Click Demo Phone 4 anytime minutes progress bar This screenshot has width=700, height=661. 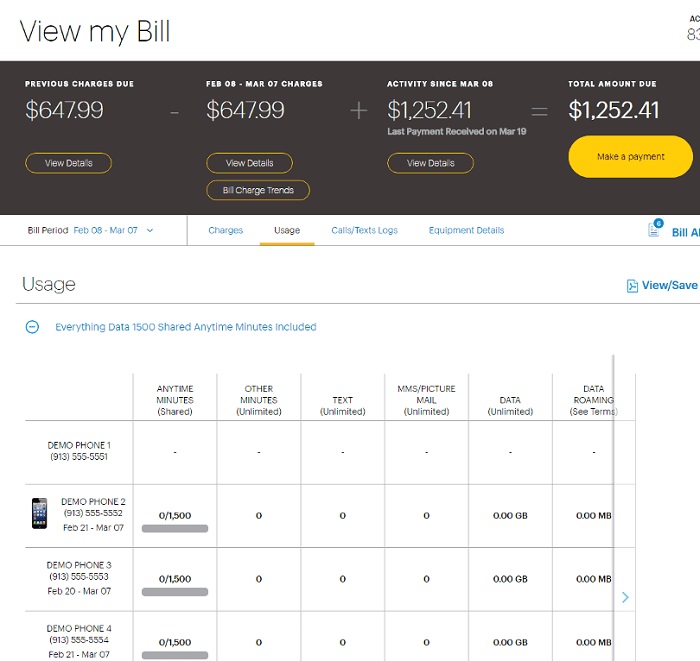[175, 655]
